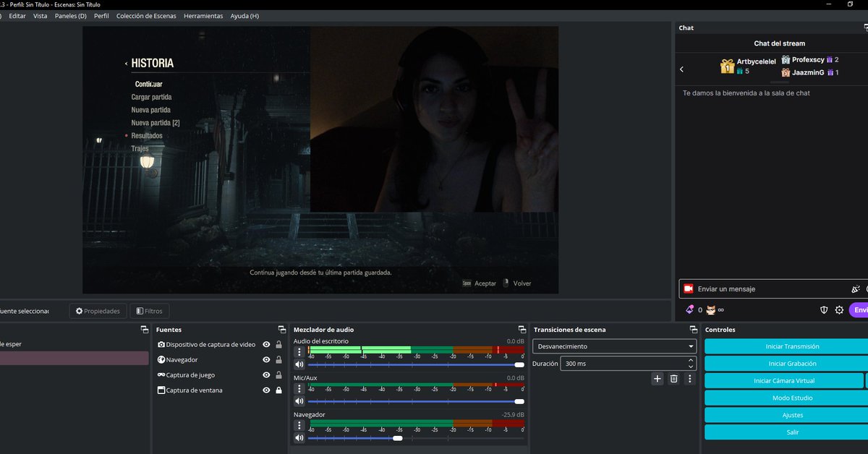Click Iniciar Grabación
Screen dimensions: 868x454
[792, 364]
